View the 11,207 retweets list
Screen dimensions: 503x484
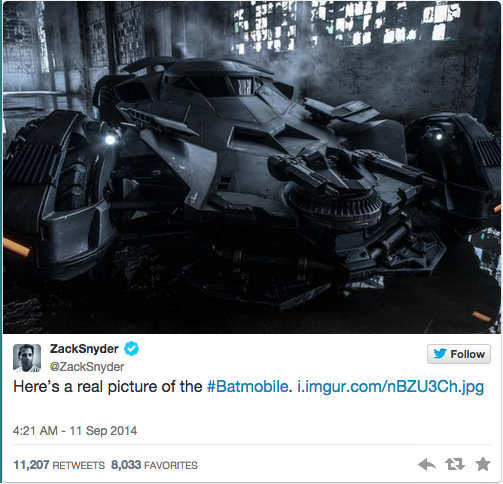coord(59,465)
